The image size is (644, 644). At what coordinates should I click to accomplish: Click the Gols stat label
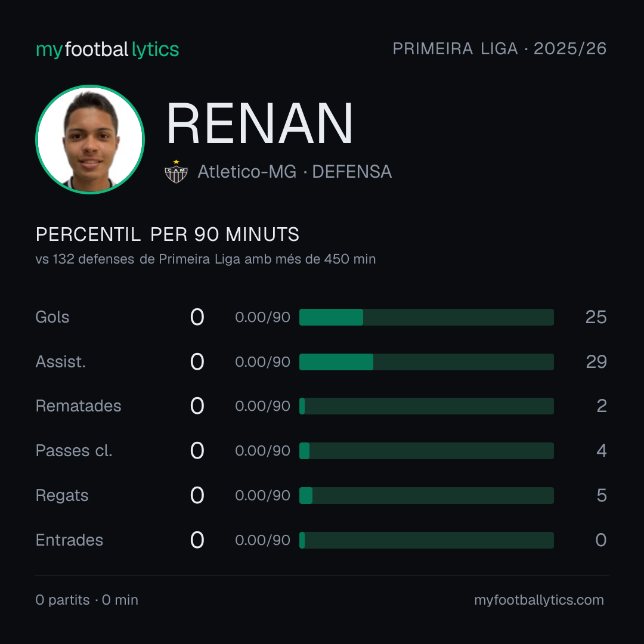click(x=52, y=317)
